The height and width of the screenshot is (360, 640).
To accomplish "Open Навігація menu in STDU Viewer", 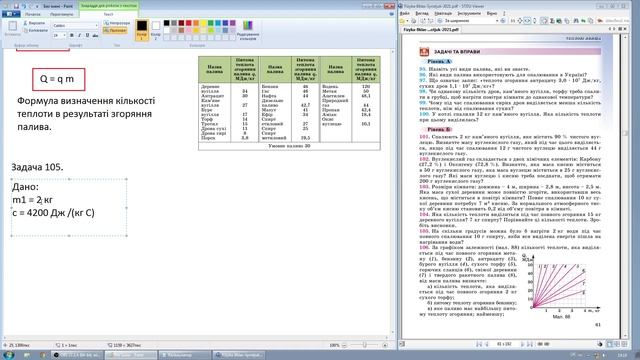I will click(x=444, y=14).
